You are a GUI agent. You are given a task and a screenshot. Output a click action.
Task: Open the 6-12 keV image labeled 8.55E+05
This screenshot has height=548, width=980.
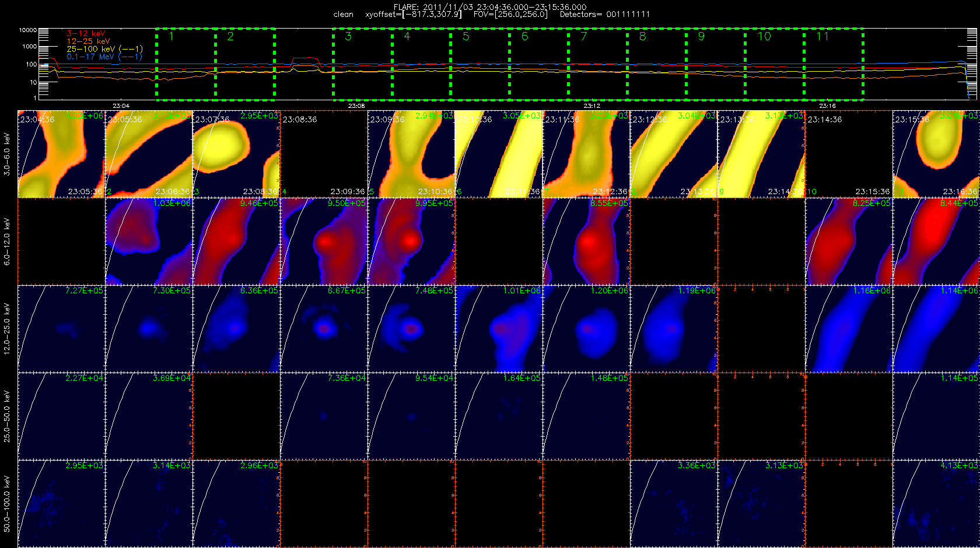point(586,241)
